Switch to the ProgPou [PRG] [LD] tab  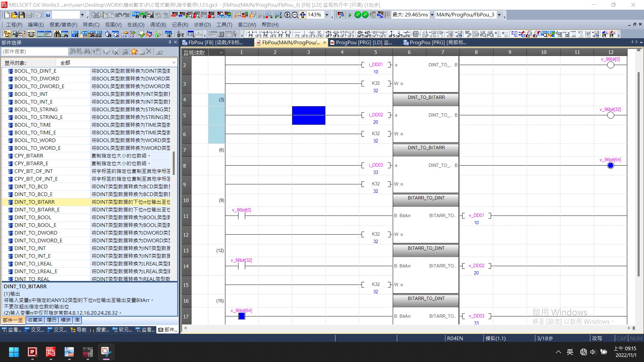point(363,43)
